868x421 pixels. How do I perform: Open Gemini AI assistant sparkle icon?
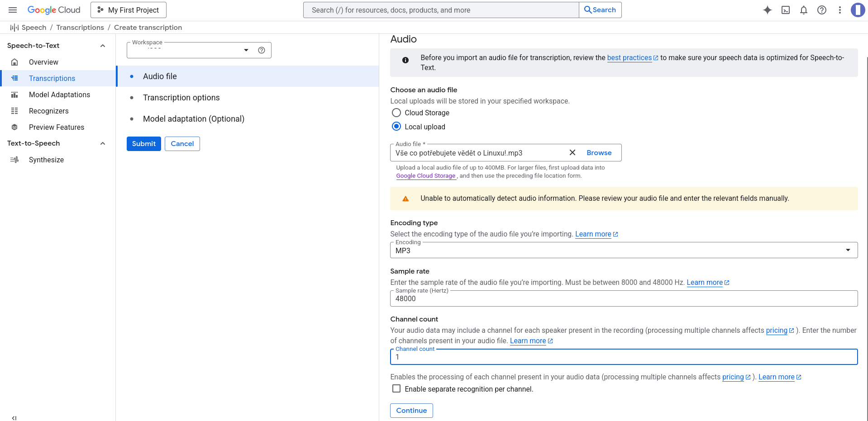click(x=767, y=10)
